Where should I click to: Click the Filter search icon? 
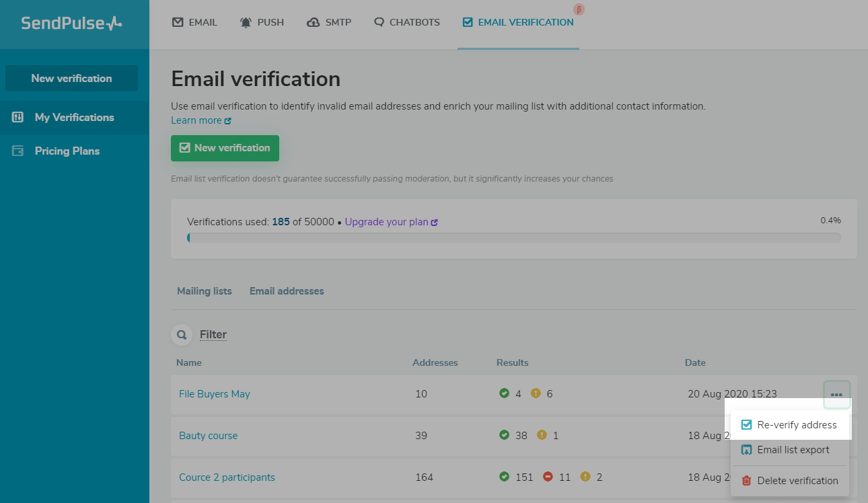[182, 334]
